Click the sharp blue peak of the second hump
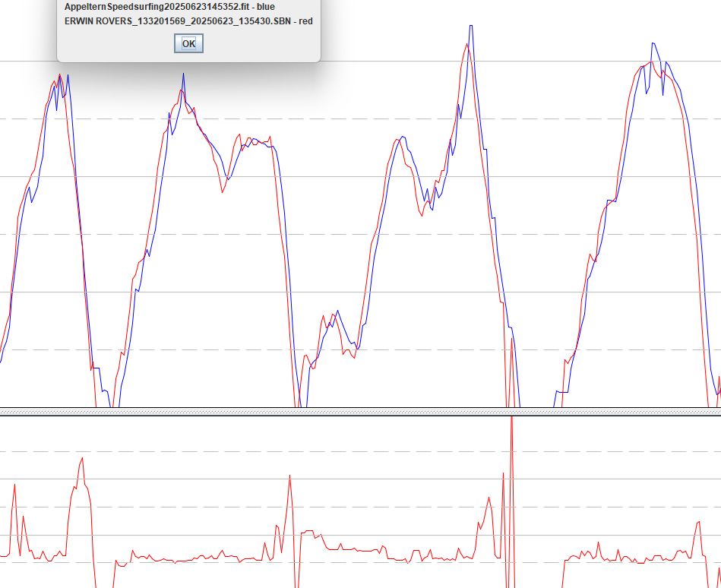 tap(183, 74)
